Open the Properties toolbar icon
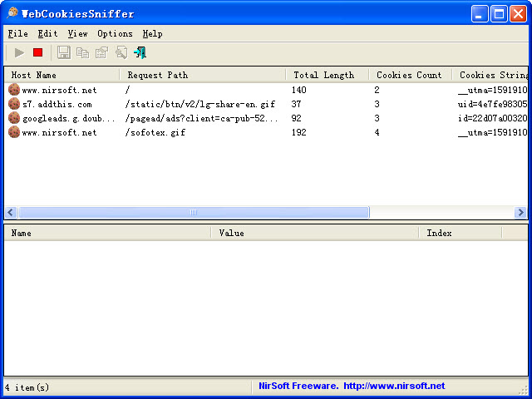 click(x=101, y=52)
